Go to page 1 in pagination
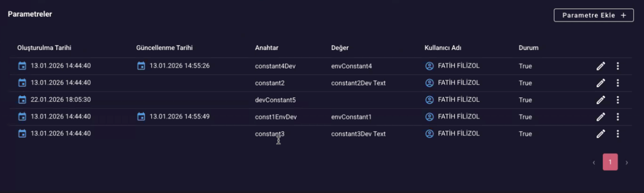This screenshot has width=644, height=193. 610,162
